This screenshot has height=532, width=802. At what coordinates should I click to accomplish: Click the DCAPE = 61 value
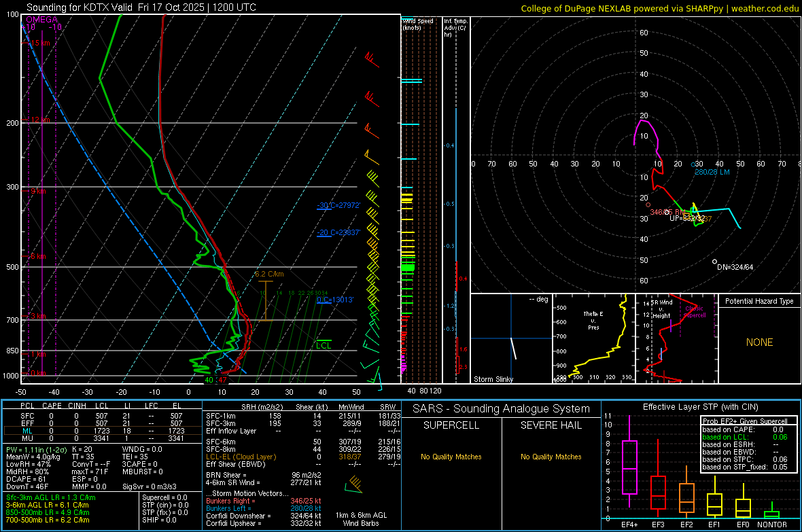(25, 479)
